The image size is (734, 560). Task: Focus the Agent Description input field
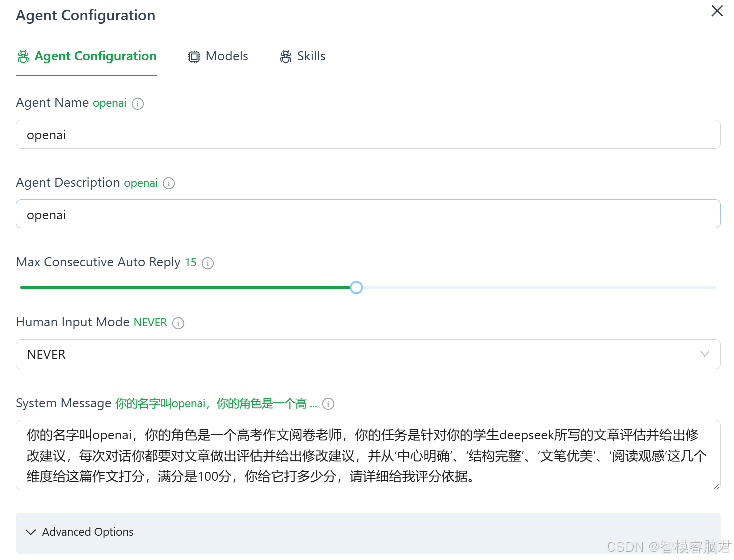pos(368,214)
